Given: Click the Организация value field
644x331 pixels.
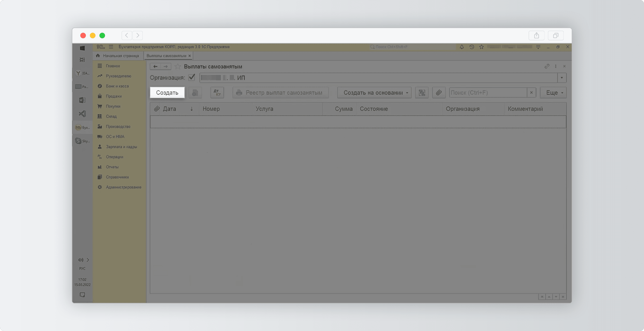Looking at the screenshot, I should (x=378, y=78).
